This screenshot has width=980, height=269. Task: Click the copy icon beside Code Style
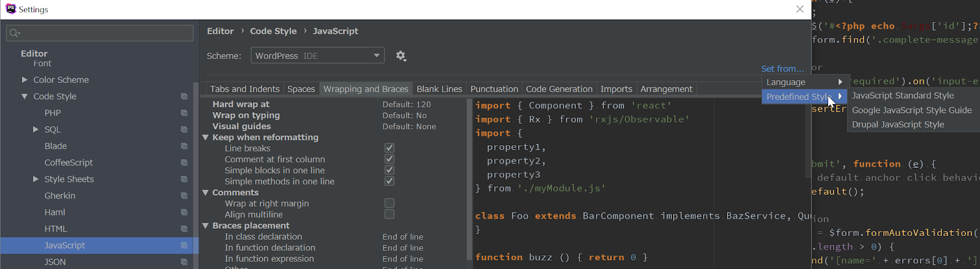click(x=184, y=96)
